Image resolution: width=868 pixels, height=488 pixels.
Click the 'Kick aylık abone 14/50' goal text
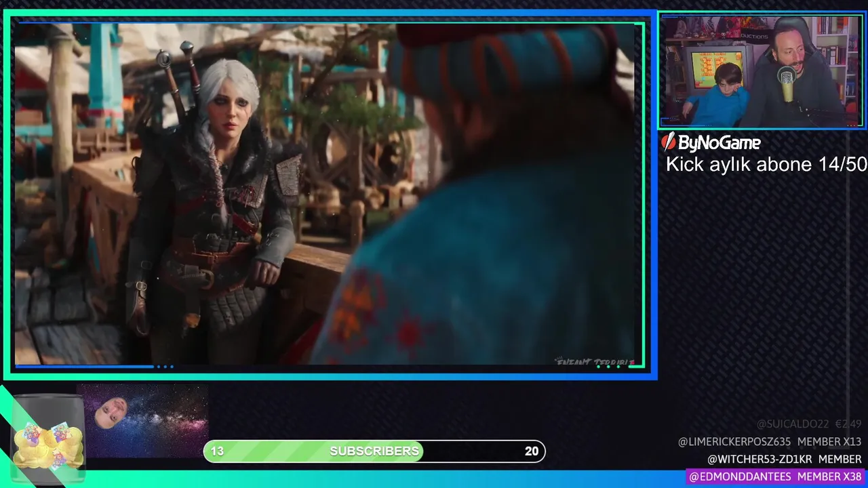[x=766, y=164]
